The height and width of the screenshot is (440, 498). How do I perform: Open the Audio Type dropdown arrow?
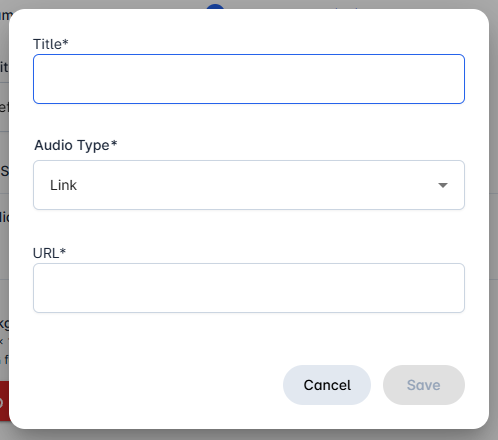443,185
